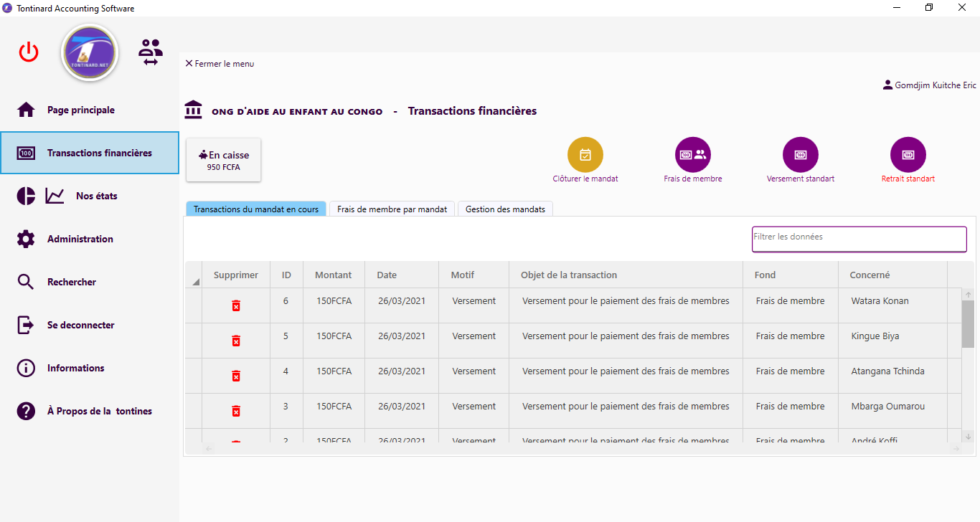
Task: Delete transaction ID 6 with trash icon
Action: pos(235,305)
